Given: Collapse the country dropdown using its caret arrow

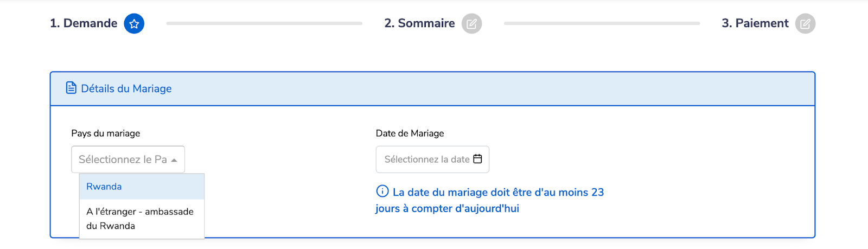Looking at the screenshot, I should pyautogui.click(x=174, y=160).
